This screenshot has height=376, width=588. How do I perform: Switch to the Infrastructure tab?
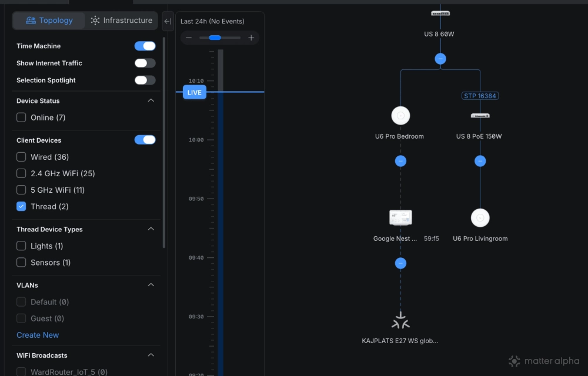tap(122, 21)
